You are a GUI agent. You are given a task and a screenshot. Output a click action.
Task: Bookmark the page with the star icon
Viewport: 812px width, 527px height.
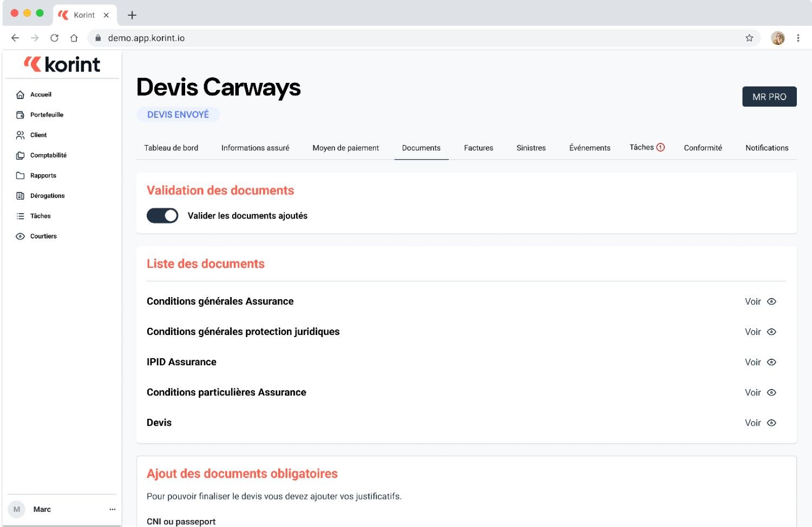point(749,38)
